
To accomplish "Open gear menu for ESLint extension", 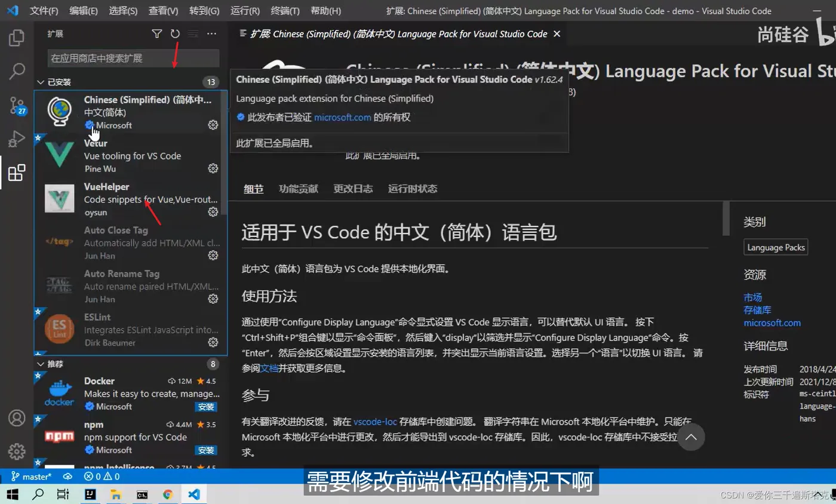I will [x=213, y=342].
